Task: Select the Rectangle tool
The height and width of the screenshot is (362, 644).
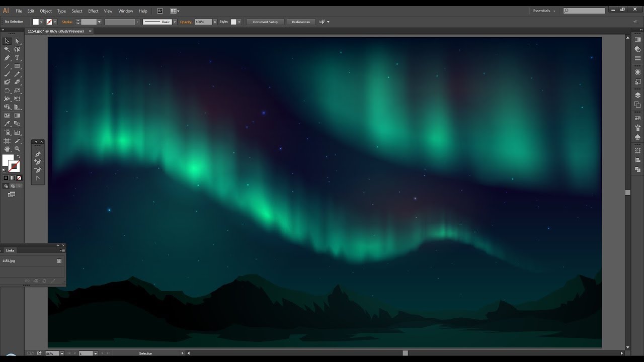Action: tap(17, 66)
